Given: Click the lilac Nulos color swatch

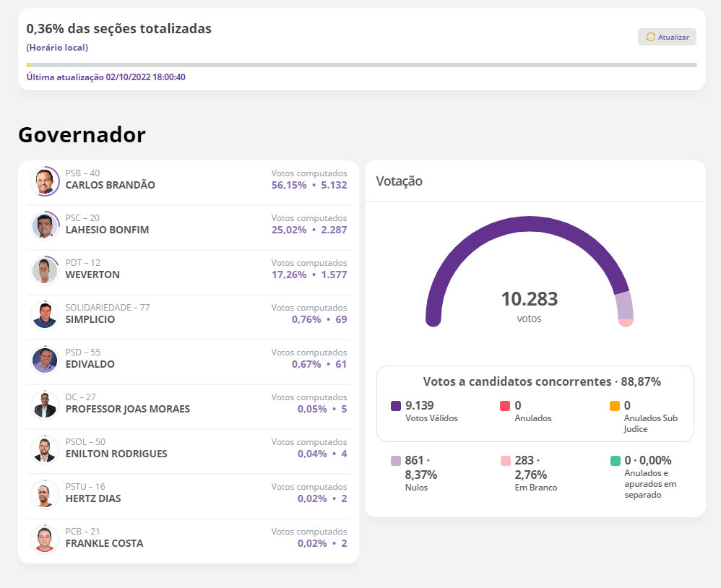Looking at the screenshot, I should [x=396, y=461].
